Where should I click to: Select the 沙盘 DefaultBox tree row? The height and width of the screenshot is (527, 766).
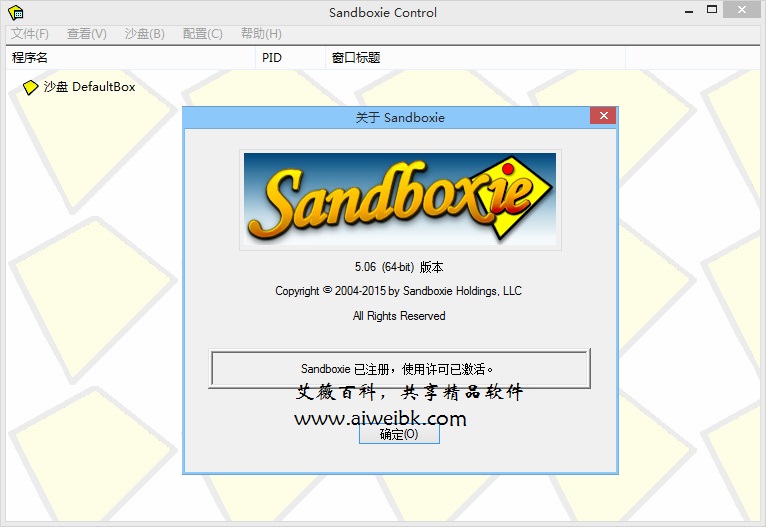79,87
